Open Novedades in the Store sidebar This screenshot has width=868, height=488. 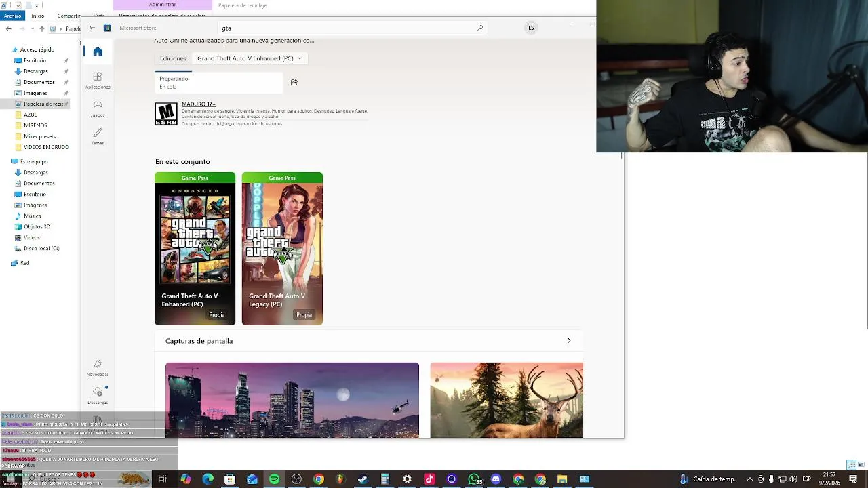(98, 368)
